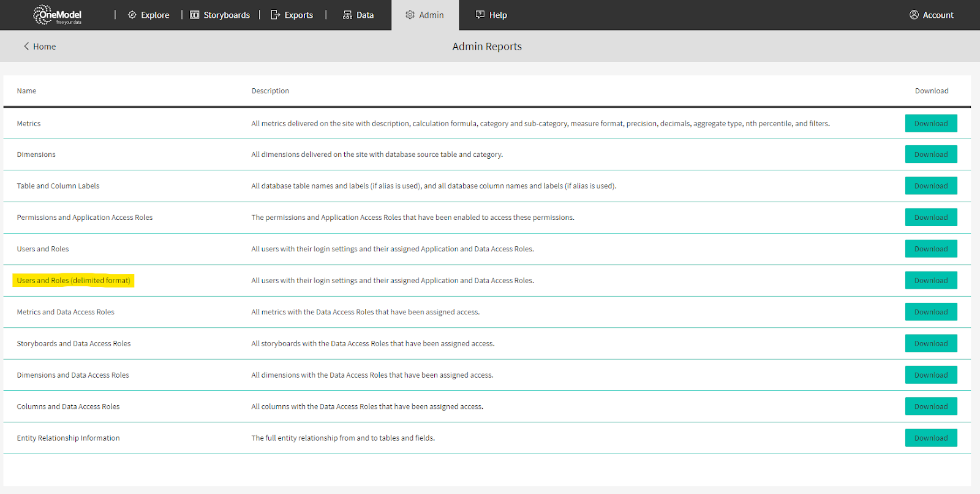Click the Help chat icon

[x=480, y=15]
